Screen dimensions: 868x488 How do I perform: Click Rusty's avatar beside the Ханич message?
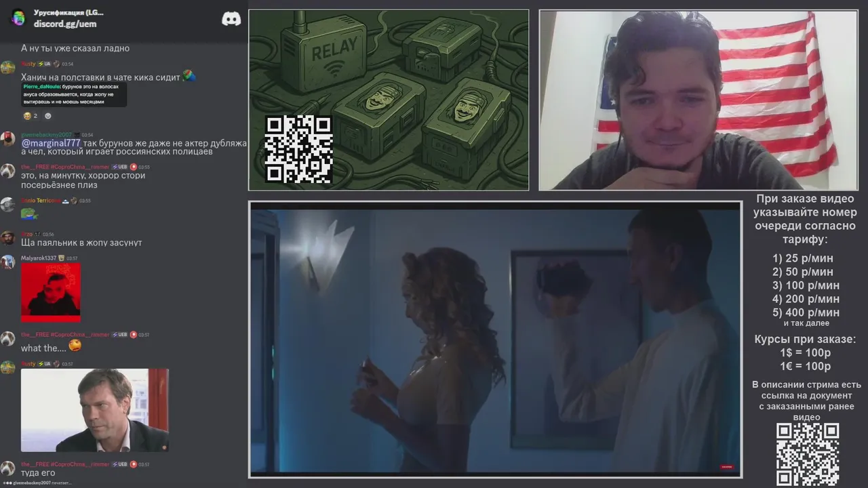(8, 67)
